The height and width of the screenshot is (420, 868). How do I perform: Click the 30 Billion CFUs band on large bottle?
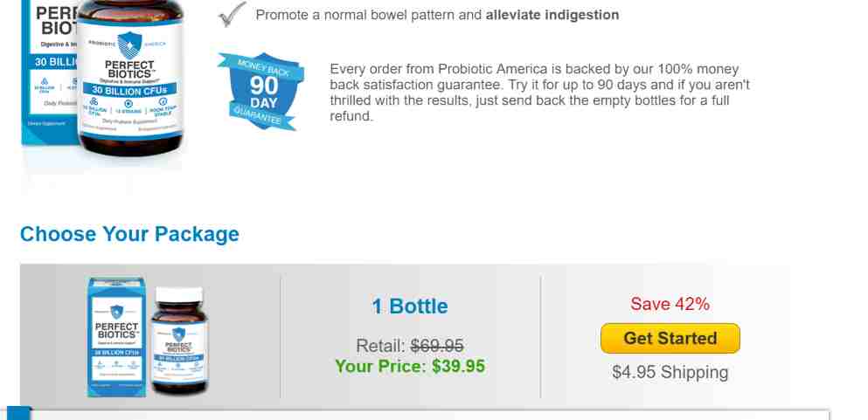[x=129, y=90]
